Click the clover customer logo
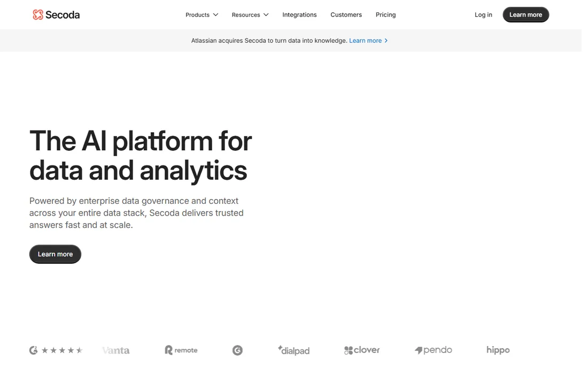The height and width of the screenshot is (368, 588). (x=362, y=350)
